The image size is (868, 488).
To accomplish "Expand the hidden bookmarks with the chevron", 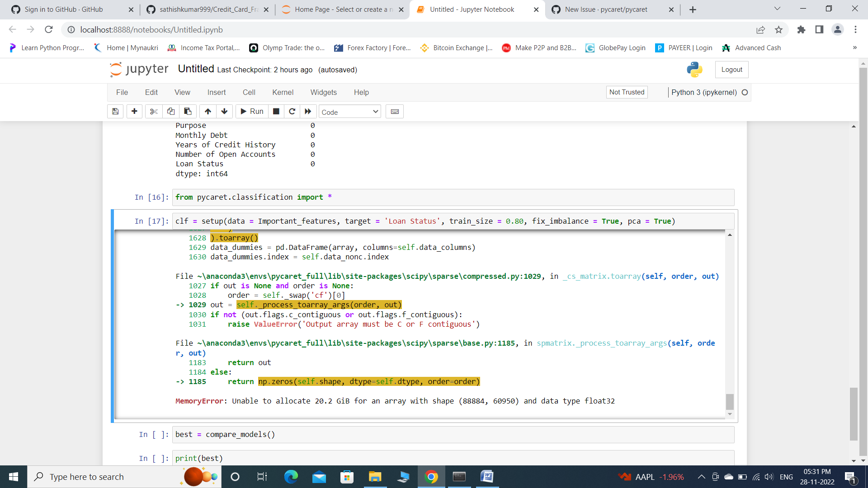I will (x=854, y=47).
